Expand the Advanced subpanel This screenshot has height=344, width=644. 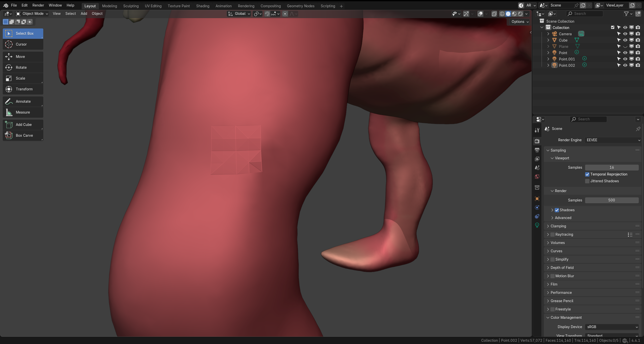tap(552, 218)
